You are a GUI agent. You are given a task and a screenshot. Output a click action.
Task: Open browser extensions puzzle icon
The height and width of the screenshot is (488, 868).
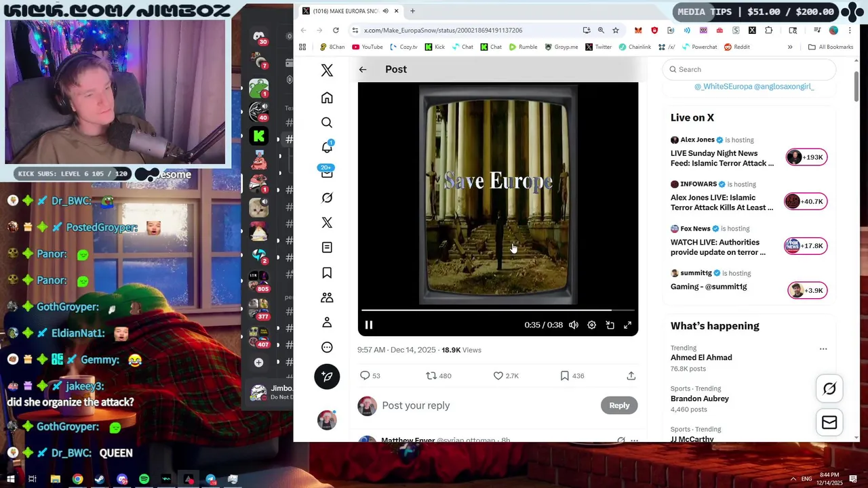(x=768, y=30)
